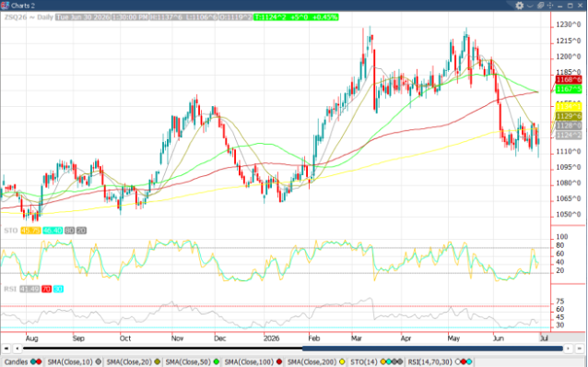588x367 pixels.
Task: Select the SMA(Close,50) study tab
Action: pyautogui.click(x=193, y=361)
